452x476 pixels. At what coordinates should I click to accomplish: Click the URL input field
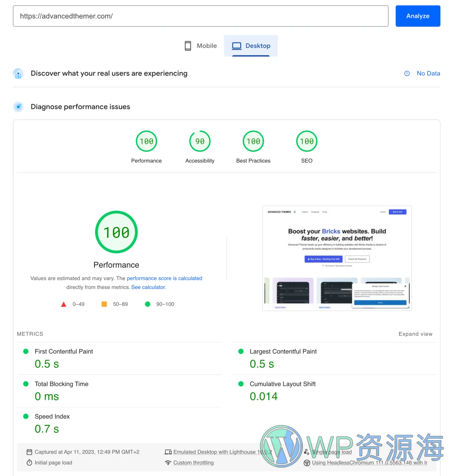[200, 16]
